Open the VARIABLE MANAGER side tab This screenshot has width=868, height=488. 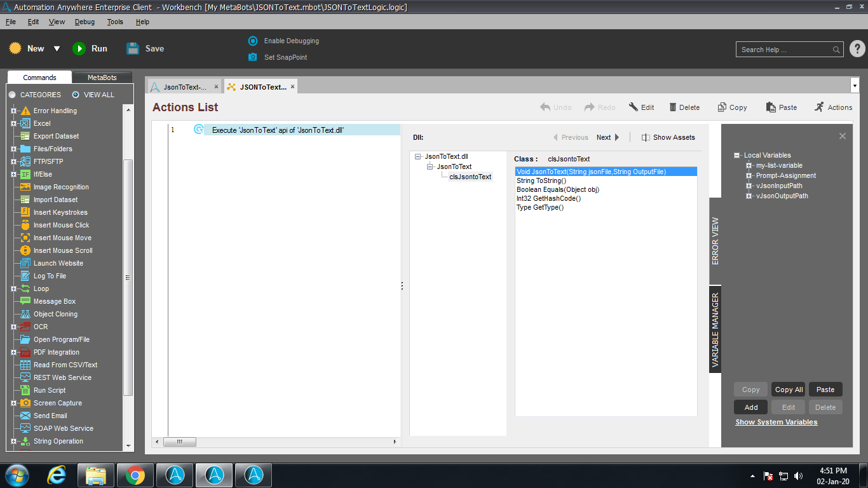coord(715,330)
